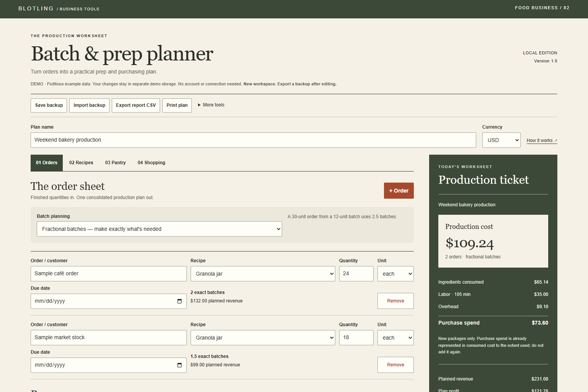The width and height of the screenshot is (588, 392).
Task: Open Unit dropdown for Sample café order
Action: pyautogui.click(x=395, y=274)
